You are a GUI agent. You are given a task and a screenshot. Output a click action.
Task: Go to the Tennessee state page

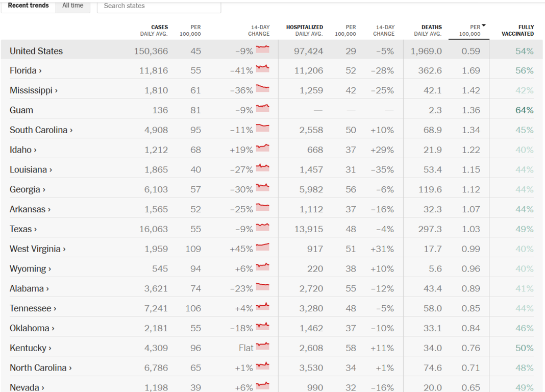tap(33, 308)
